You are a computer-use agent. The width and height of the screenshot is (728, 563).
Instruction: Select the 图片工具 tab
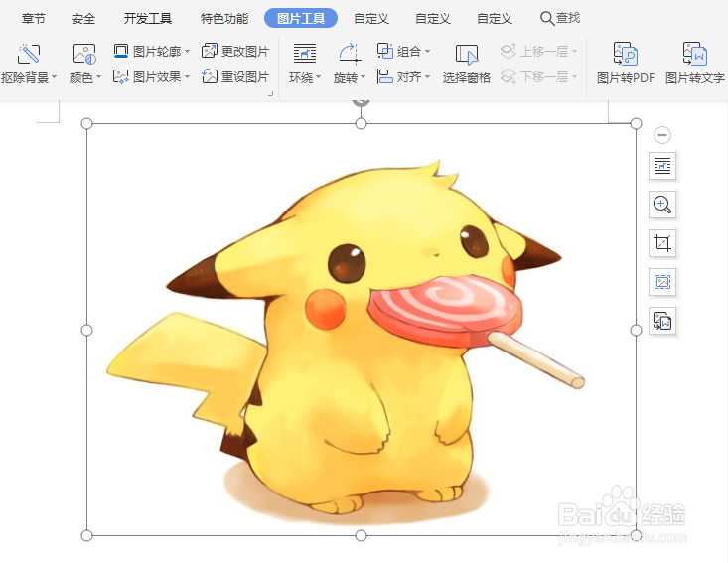pyautogui.click(x=301, y=18)
